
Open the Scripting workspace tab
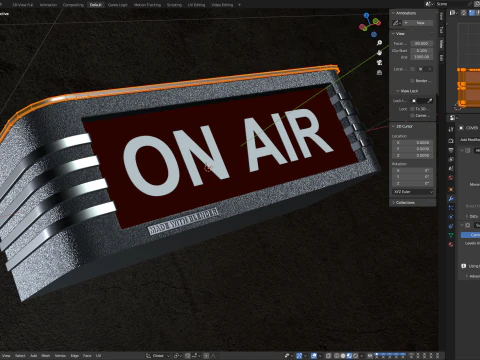(x=174, y=5)
